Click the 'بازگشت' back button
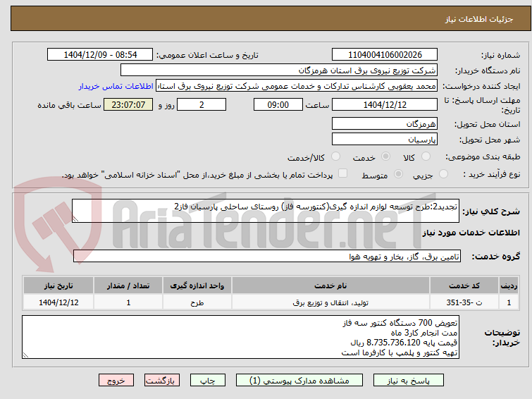 pyautogui.click(x=162, y=381)
